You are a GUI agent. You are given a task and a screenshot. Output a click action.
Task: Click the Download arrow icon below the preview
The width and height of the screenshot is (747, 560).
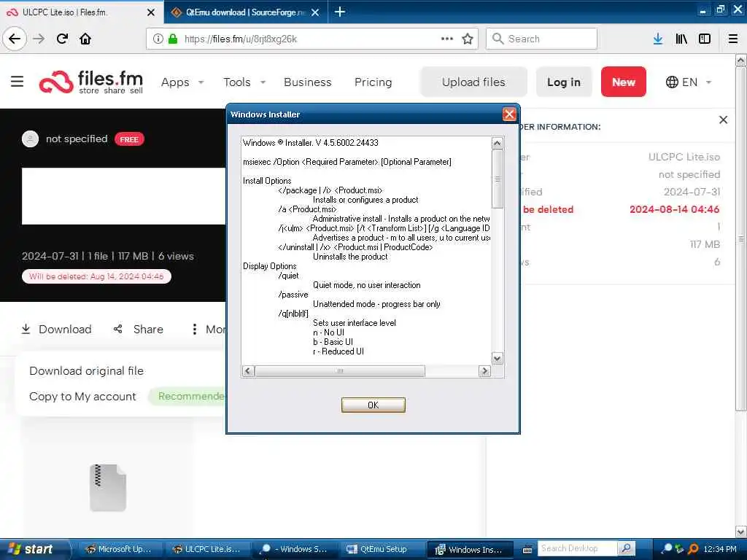[26, 329]
